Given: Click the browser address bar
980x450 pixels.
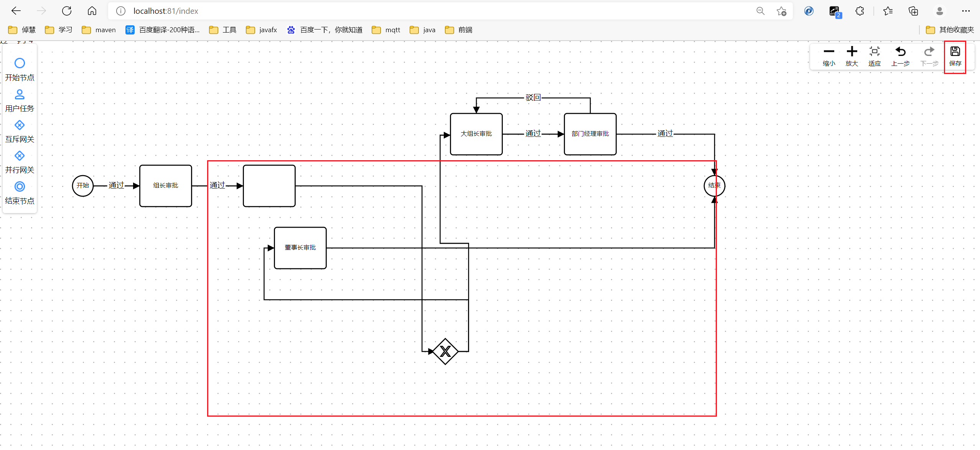Looking at the screenshot, I should 268,11.
